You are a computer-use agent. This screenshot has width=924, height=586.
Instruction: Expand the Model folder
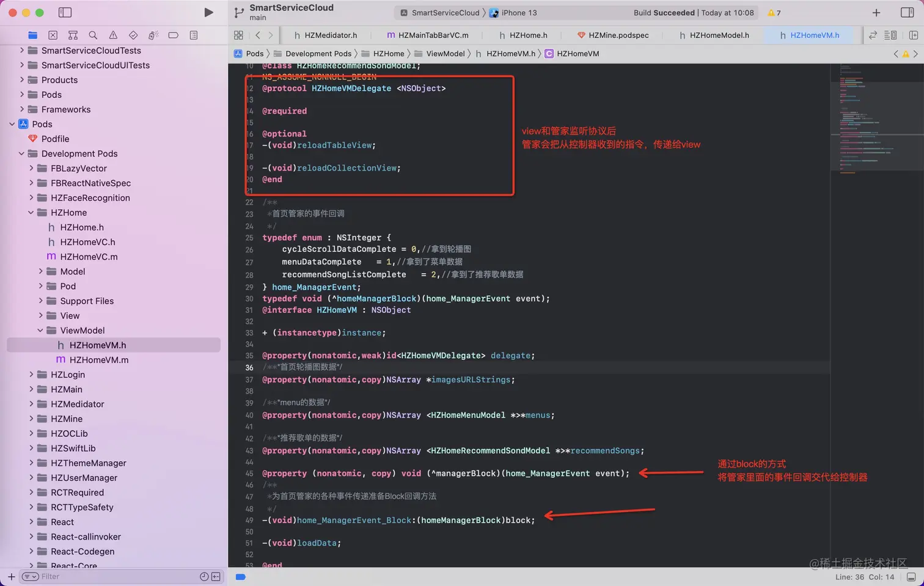[x=40, y=271]
